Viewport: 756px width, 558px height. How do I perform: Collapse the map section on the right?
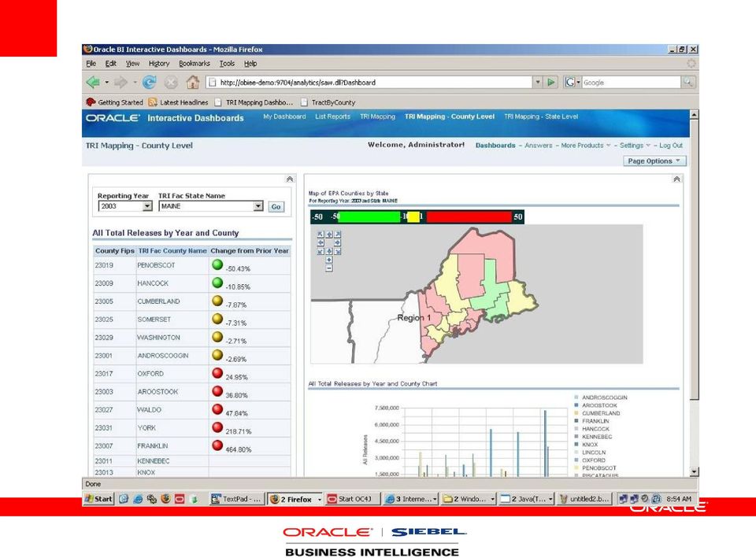coord(676,179)
